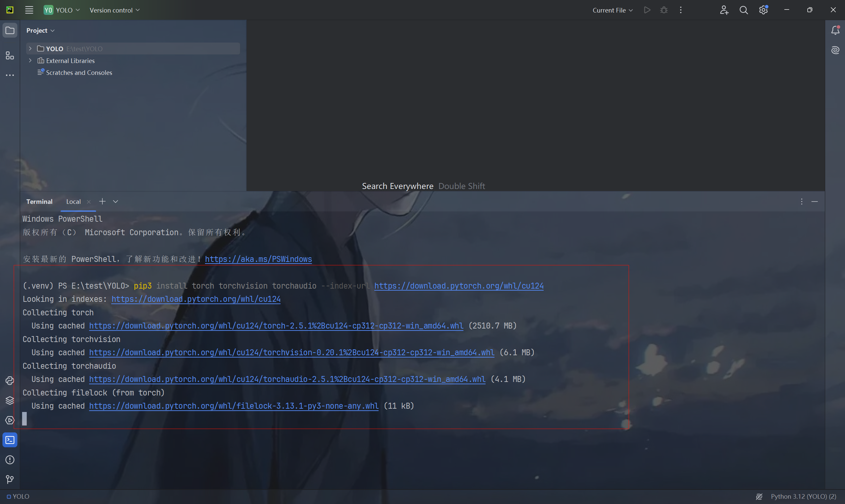Add a new terminal session tab
This screenshot has width=845, height=504.
(x=102, y=202)
